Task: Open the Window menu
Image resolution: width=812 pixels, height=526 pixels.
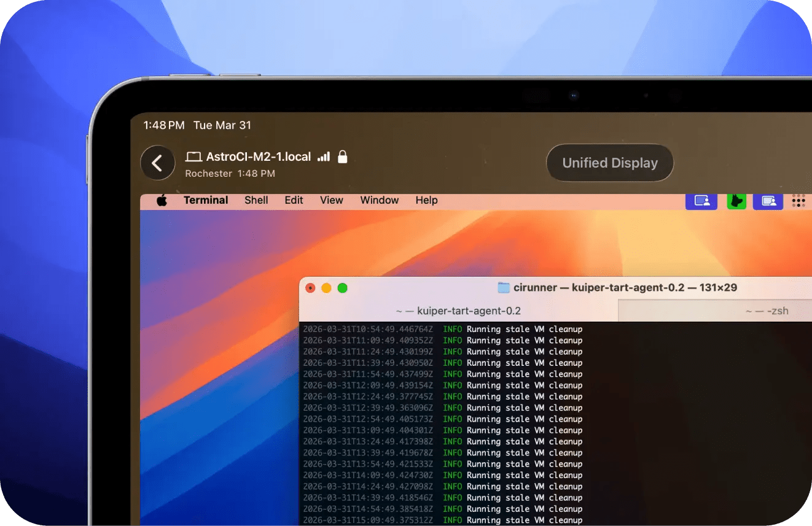Action: click(379, 200)
